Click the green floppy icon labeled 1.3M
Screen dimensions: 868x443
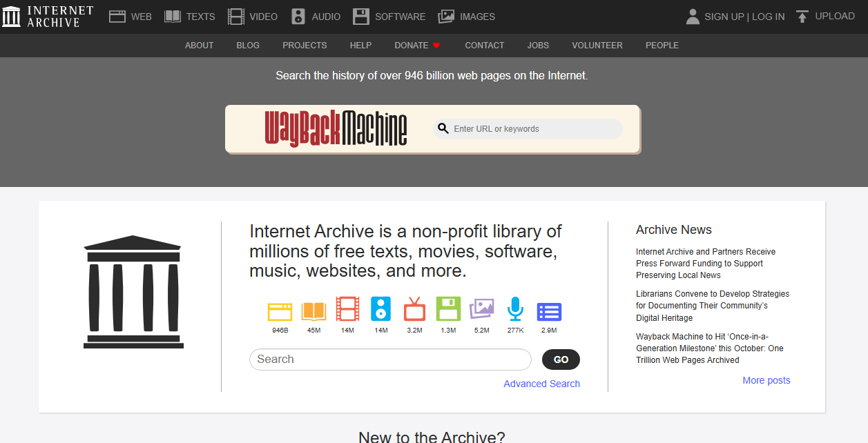pos(448,309)
